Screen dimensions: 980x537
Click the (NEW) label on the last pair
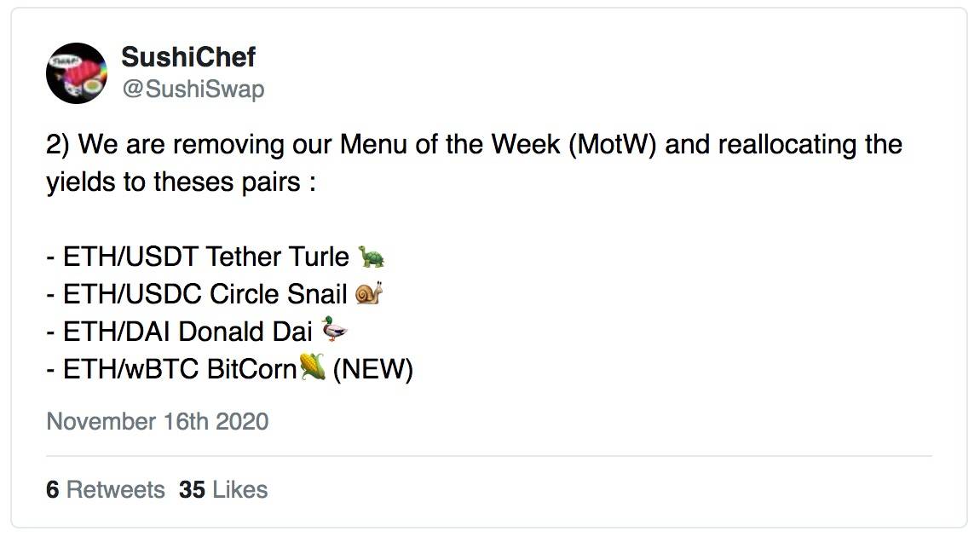[x=372, y=370]
